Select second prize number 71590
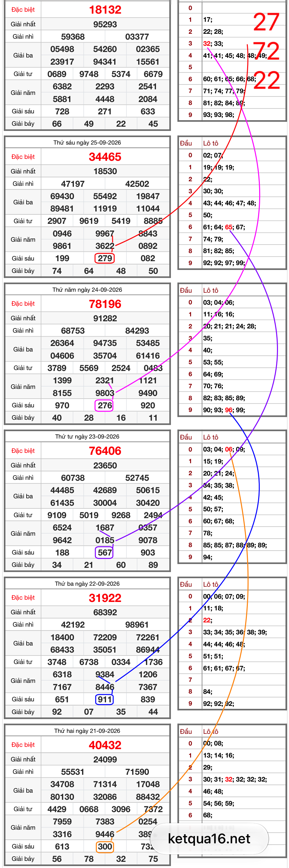Image resolution: width=289 pixels, height=868 pixels. [137, 772]
